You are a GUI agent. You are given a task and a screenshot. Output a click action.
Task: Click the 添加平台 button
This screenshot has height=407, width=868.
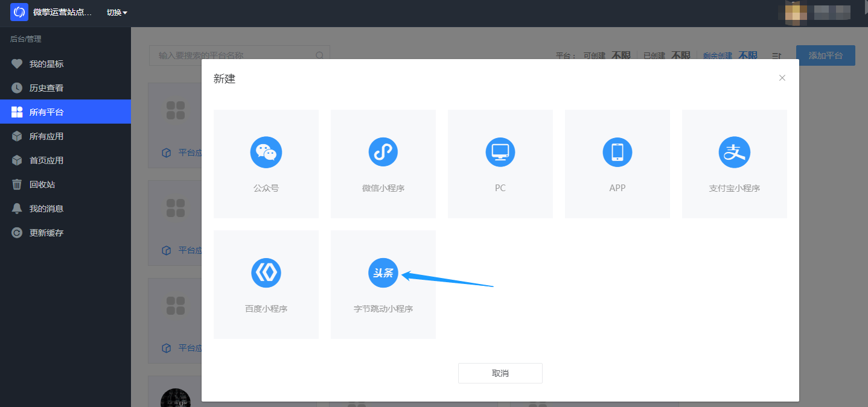(826, 55)
